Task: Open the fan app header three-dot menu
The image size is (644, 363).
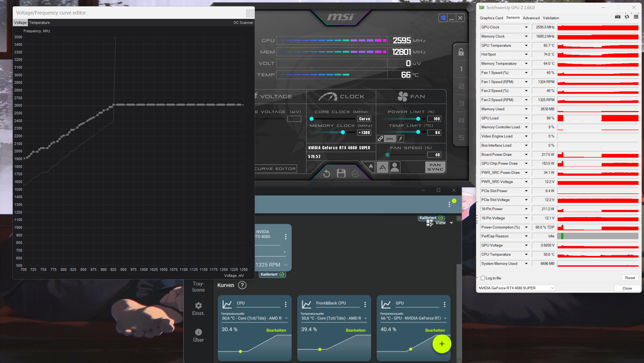Action: (x=449, y=204)
